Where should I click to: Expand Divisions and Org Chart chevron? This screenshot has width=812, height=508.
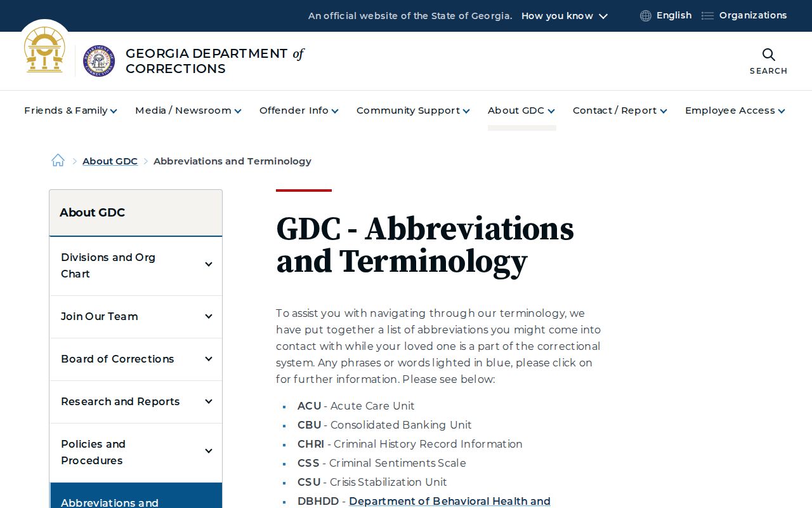click(x=208, y=264)
